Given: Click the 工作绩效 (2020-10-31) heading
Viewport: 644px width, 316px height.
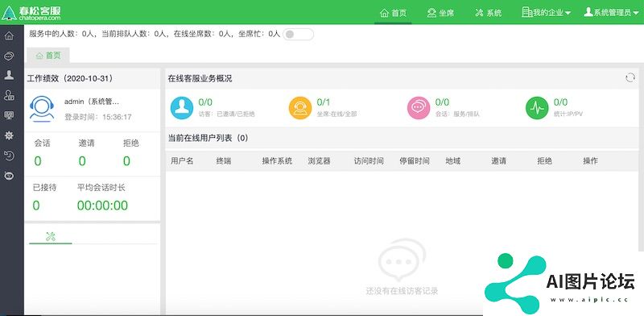Looking at the screenshot, I should click(x=70, y=78).
